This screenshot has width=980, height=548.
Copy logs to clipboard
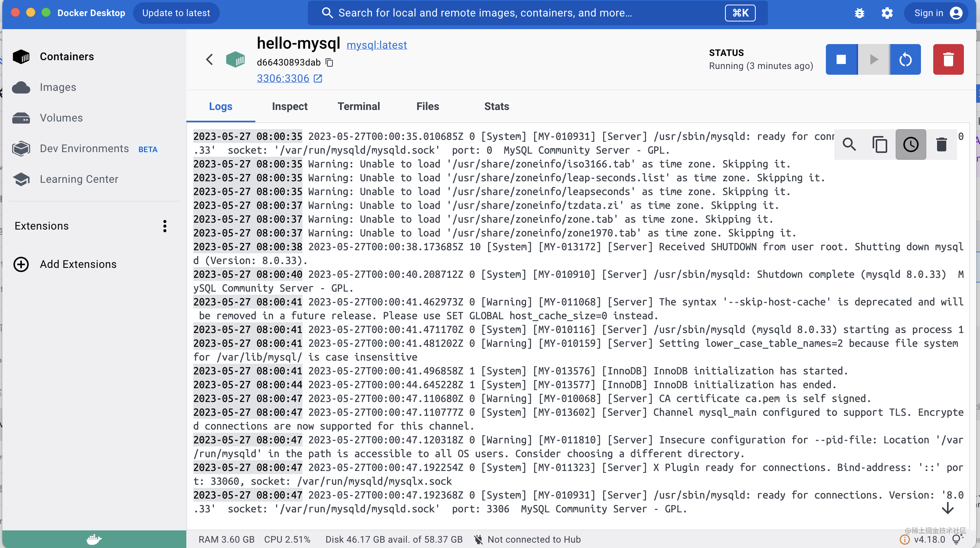point(880,144)
